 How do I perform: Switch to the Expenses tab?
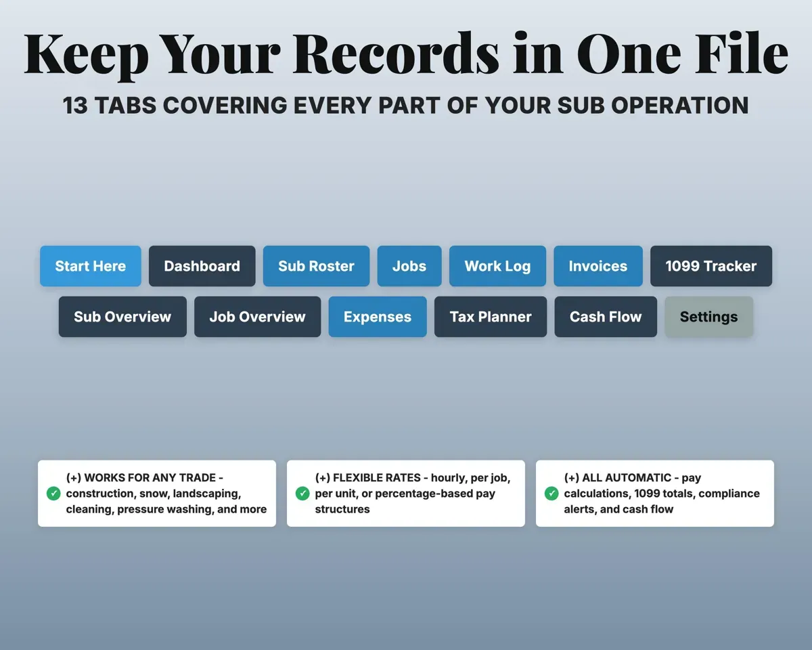378,317
